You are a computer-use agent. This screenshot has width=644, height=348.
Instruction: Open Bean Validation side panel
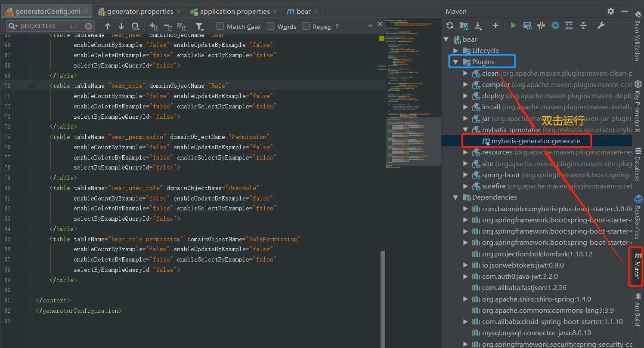pyautogui.click(x=638, y=36)
